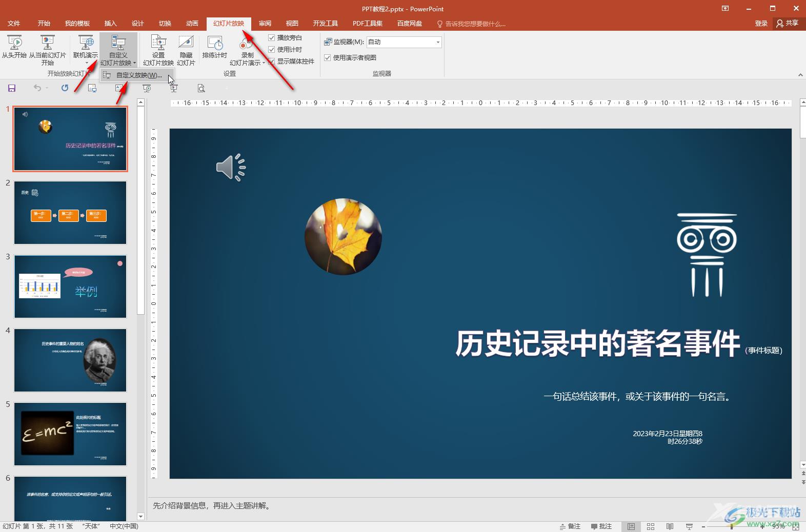Image resolution: width=806 pixels, height=532 pixels.
Task: Click the 95% zoom level
Action: click(x=778, y=526)
